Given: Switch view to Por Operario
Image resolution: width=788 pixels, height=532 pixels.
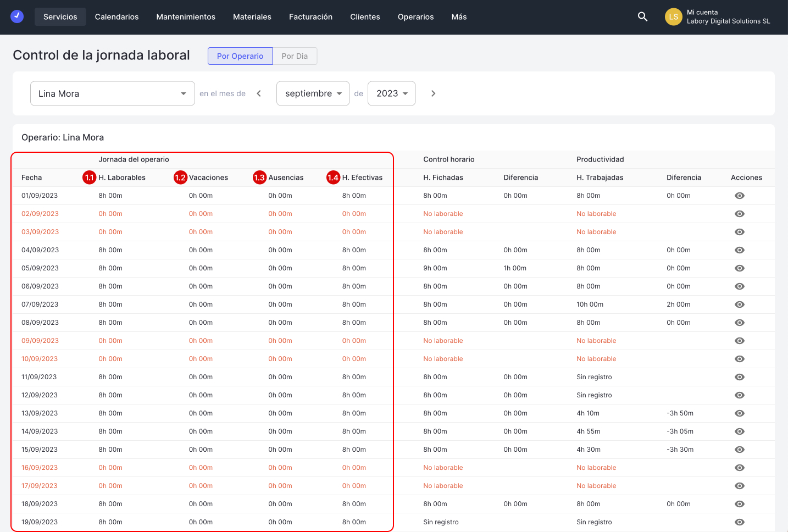Looking at the screenshot, I should [x=240, y=56].
